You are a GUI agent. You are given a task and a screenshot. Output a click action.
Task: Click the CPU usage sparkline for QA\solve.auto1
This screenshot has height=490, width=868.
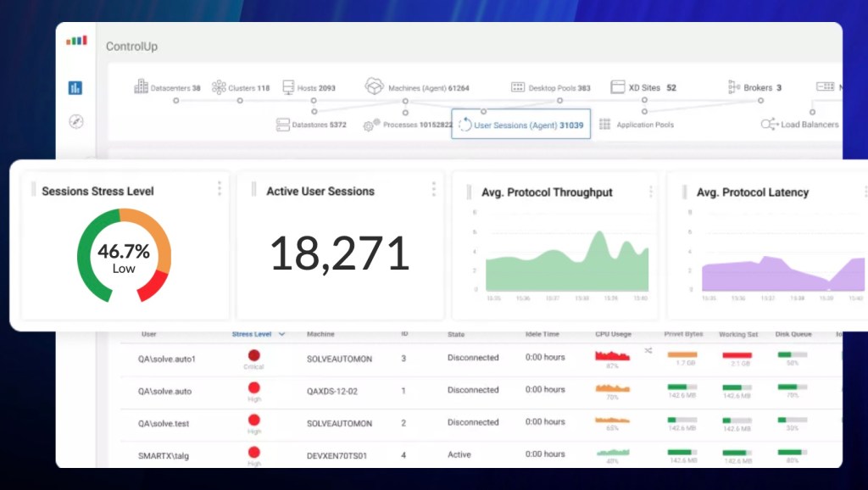tap(612, 355)
